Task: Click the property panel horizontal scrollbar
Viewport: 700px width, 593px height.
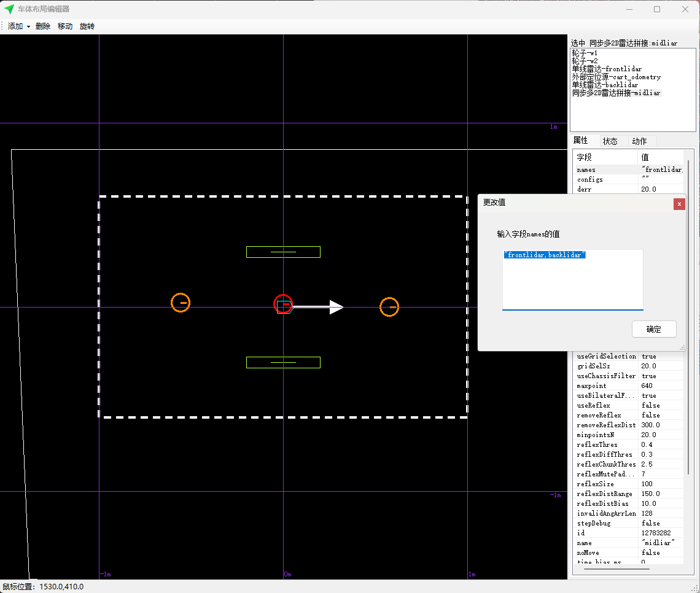Action: (616, 569)
